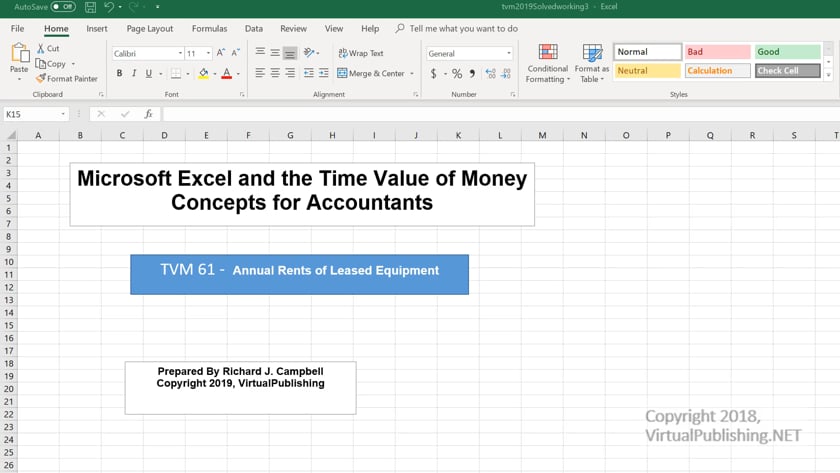Screen dimensions: 840x473
Task: Click the Paste clipboard icon
Action: coord(20,53)
